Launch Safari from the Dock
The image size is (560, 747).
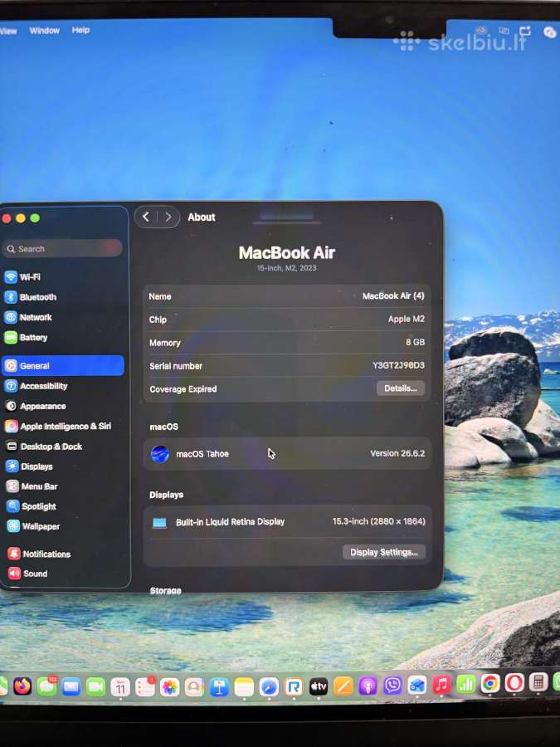pyautogui.click(x=269, y=687)
